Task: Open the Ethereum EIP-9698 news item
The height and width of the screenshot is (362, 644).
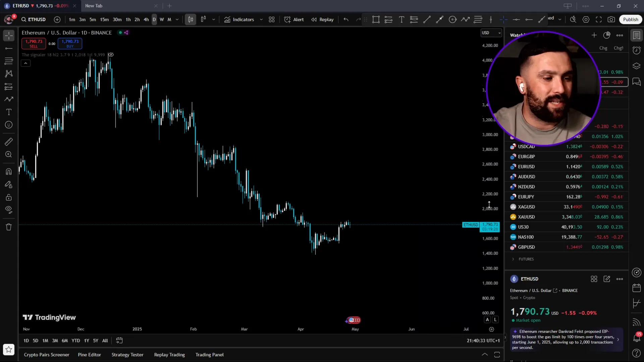Action: click(566, 340)
